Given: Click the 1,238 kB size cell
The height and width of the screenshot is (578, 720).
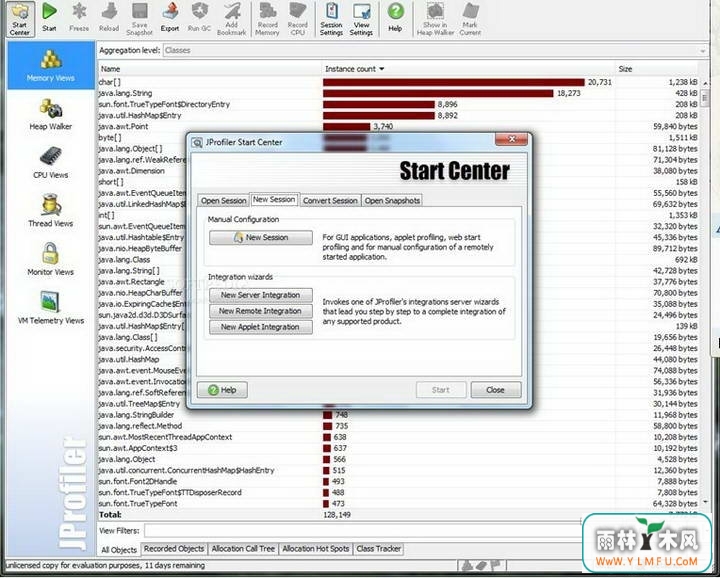Looking at the screenshot, I should [683, 82].
